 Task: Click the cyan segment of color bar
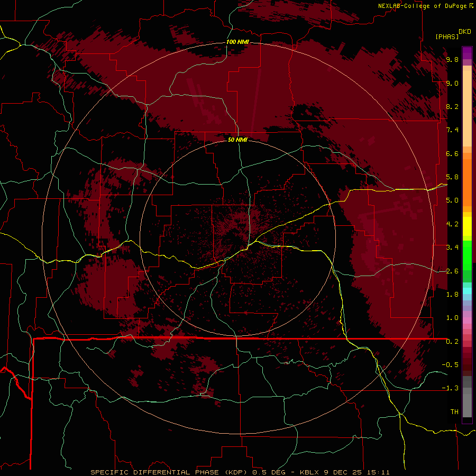tap(467, 290)
